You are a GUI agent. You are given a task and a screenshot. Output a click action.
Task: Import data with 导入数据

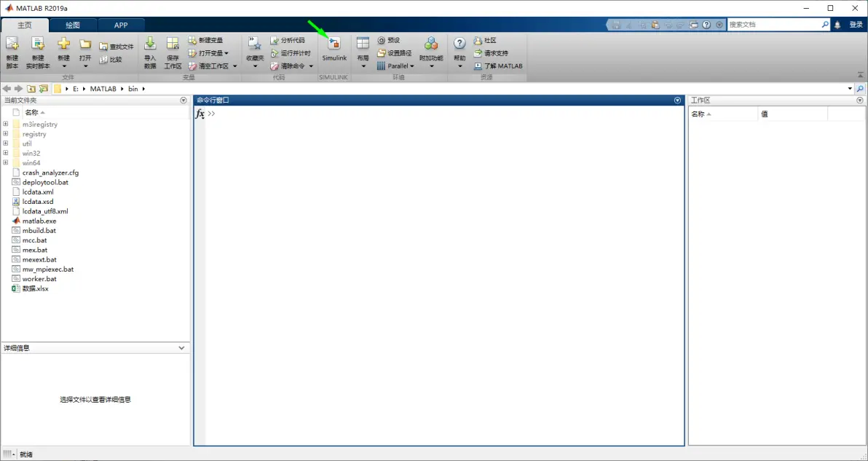[150, 52]
